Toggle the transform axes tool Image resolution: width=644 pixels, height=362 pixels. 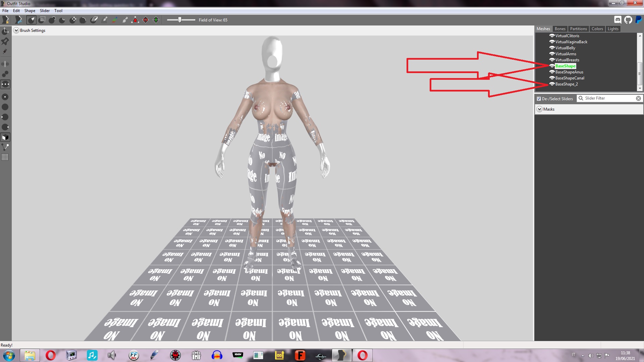coord(5,31)
